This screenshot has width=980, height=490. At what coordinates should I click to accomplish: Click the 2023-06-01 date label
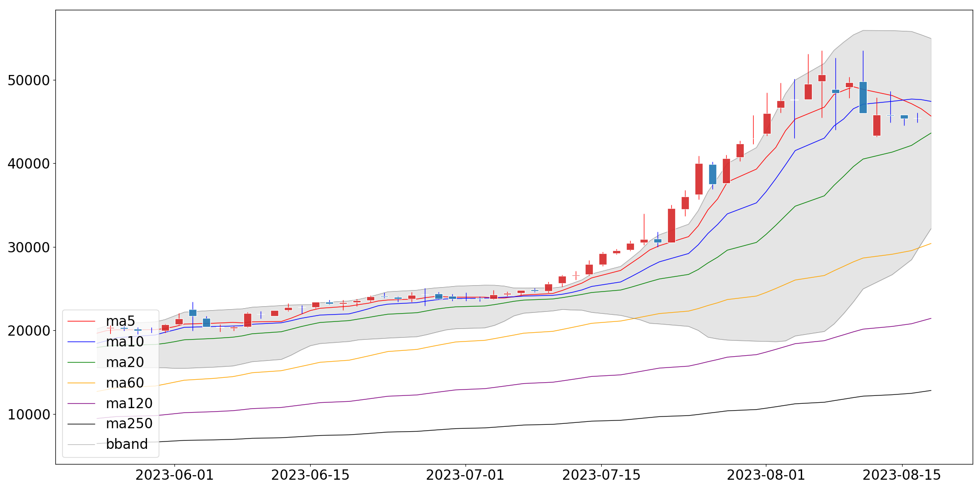point(174,475)
